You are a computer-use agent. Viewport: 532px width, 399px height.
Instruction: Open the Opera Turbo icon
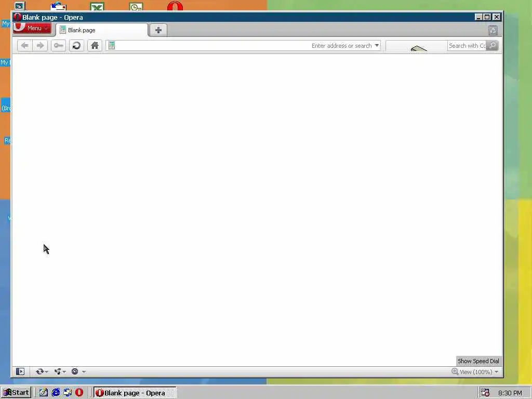coord(75,371)
